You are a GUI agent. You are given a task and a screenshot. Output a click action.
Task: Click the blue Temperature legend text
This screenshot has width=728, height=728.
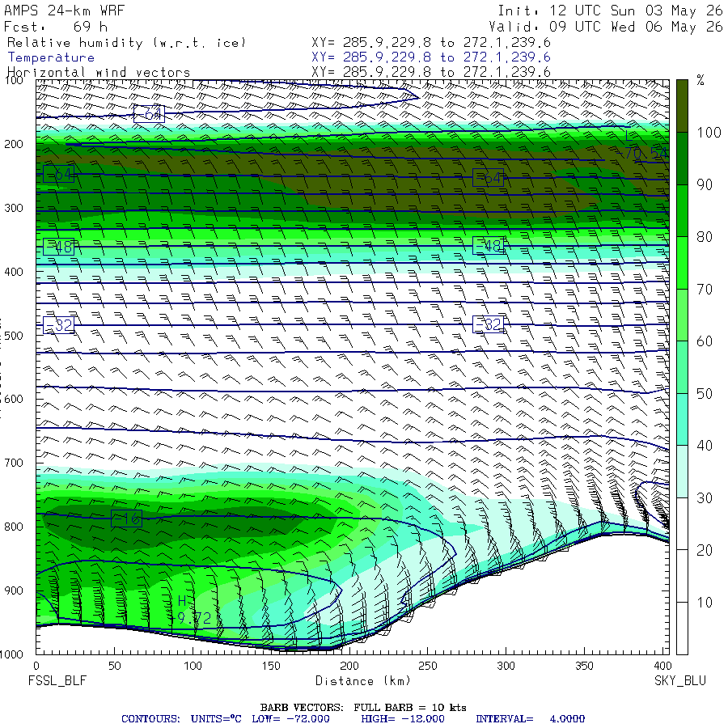(51, 57)
